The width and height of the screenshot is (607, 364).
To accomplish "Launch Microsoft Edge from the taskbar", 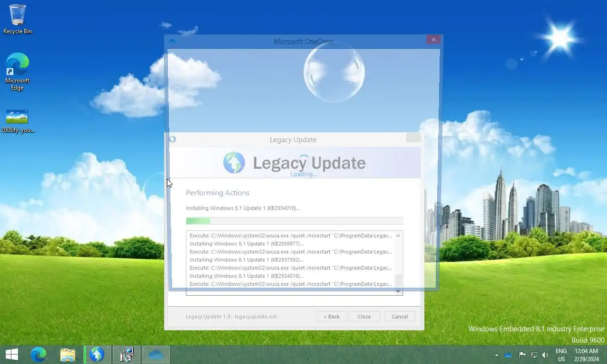I will coord(39,354).
